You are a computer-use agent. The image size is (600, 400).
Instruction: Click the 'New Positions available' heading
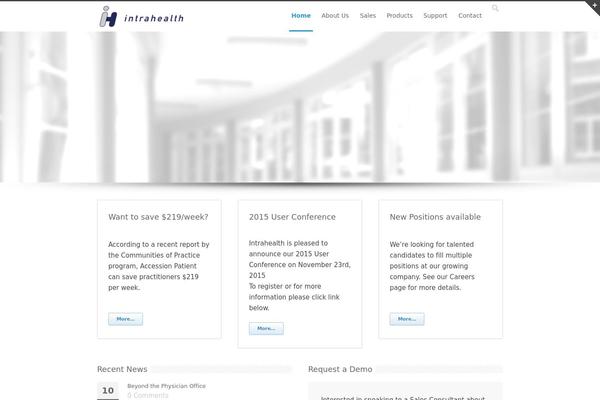(x=435, y=217)
